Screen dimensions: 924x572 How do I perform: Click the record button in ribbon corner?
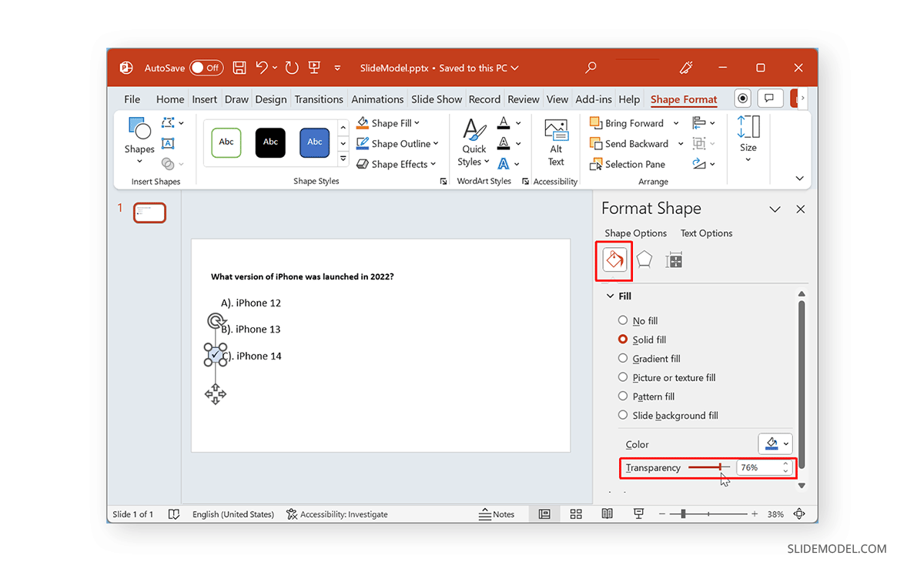pyautogui.click(x=742, y=99)
